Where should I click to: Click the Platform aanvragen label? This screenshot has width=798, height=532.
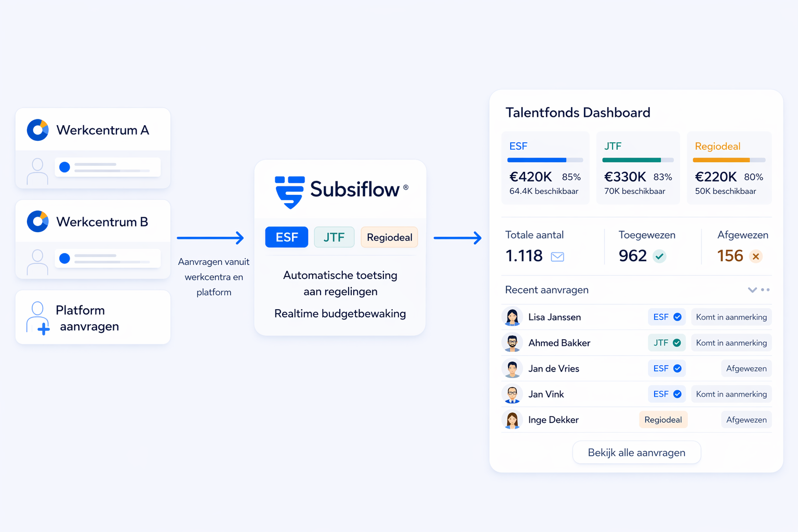pos(87,318)
